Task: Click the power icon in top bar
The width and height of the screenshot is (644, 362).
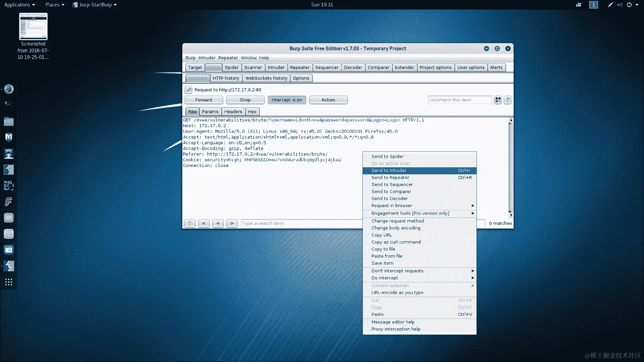Action: pyautogui.click(x=629, y=5)
